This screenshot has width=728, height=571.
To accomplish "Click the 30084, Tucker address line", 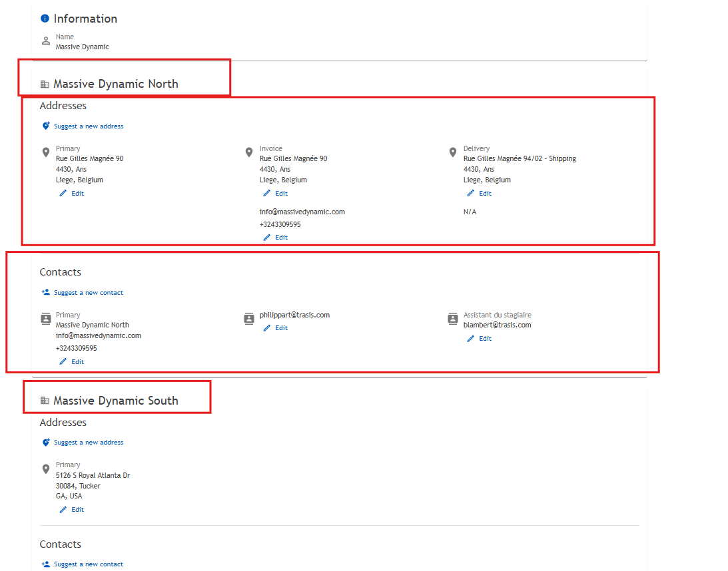I will click(78, 486).
